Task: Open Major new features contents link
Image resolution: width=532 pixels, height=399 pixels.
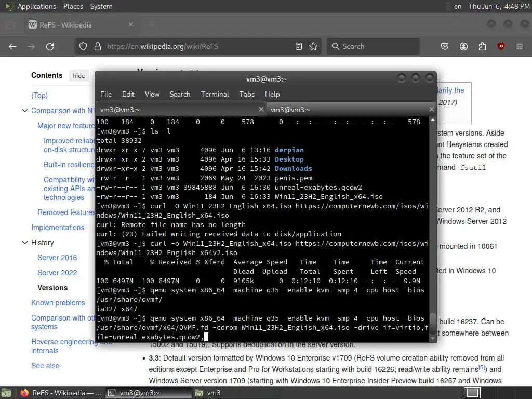Action: click(x=66, y=126)
